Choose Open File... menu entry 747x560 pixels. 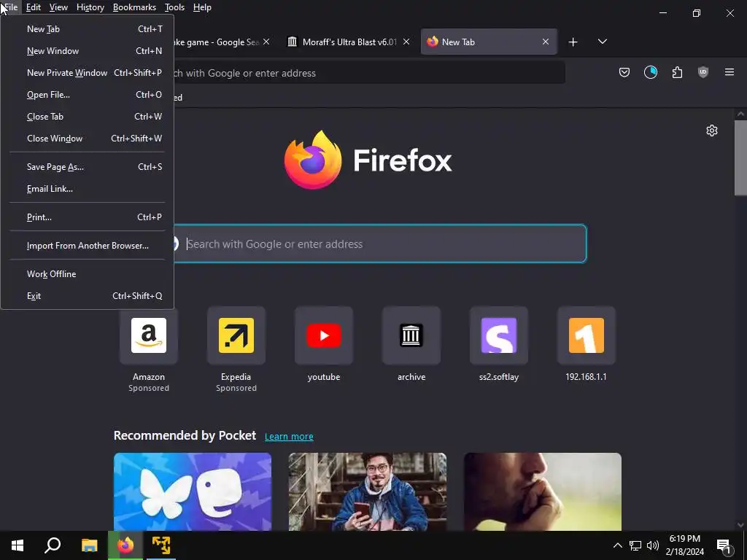point(88,95)
